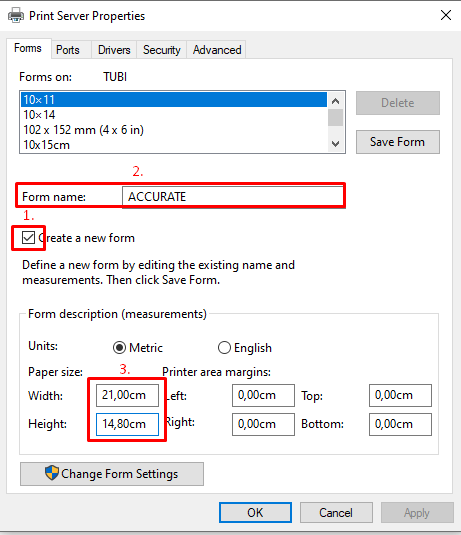Viewport: 461px width, 535px height.
Task: Click the Cancel button
Action: [x=336, y=512]
